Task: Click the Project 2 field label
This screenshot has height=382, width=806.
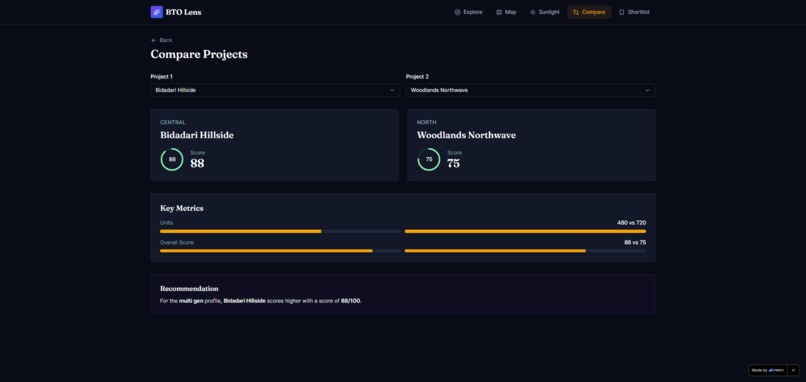Action: tap(417, 77)
